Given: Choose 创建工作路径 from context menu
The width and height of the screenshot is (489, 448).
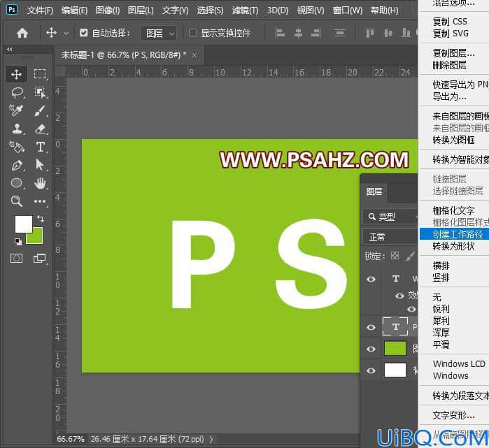Looking at the screenshot, I should [454, 234].
